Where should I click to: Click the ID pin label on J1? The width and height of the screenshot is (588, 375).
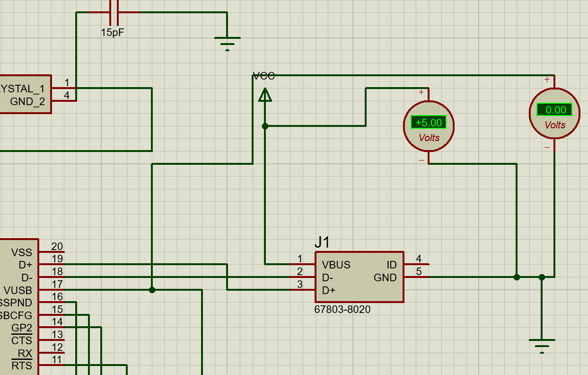coord(391,265)
